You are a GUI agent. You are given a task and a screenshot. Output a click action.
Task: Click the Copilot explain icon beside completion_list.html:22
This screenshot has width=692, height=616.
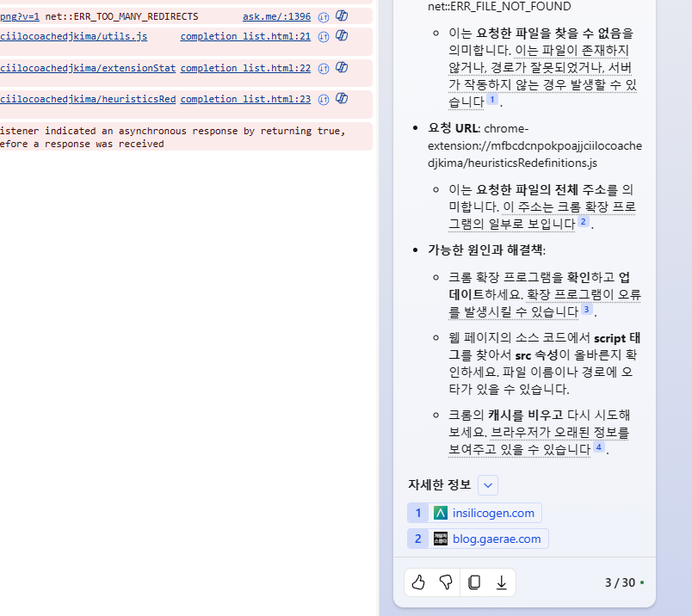[342, 67]
